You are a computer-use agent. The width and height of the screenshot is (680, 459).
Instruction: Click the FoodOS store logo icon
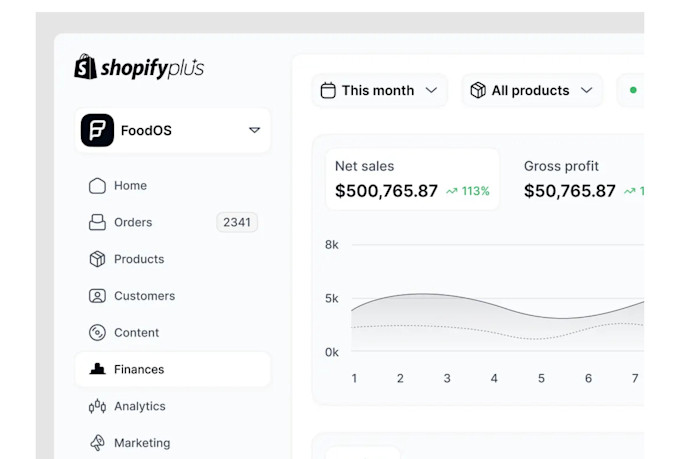(97, 130)
